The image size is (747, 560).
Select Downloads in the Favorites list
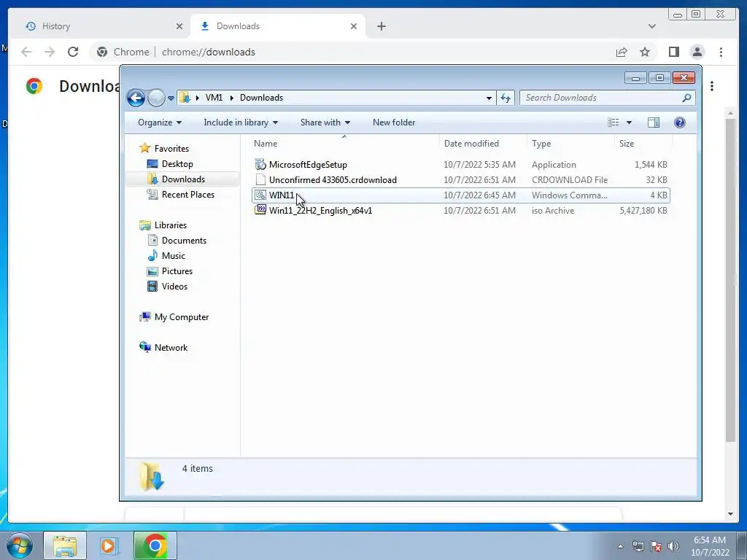[183, 179]
